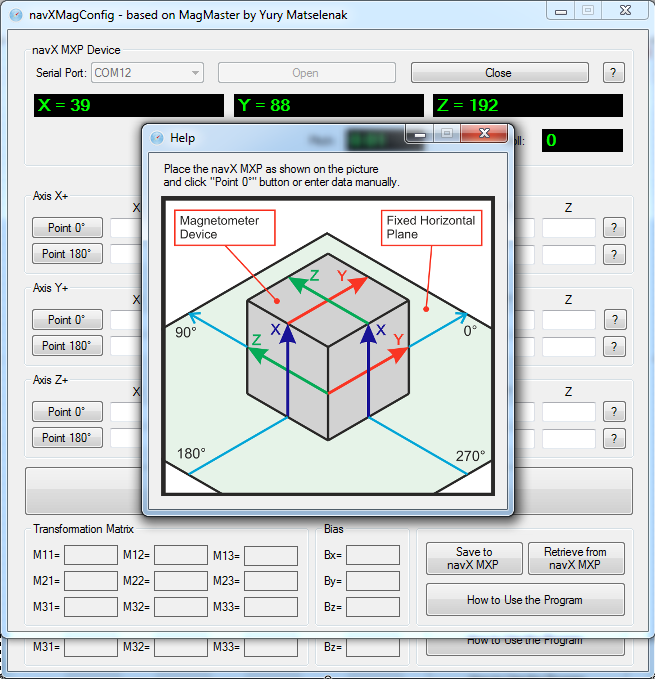Click the M32 matrix field

coord(181,607)
